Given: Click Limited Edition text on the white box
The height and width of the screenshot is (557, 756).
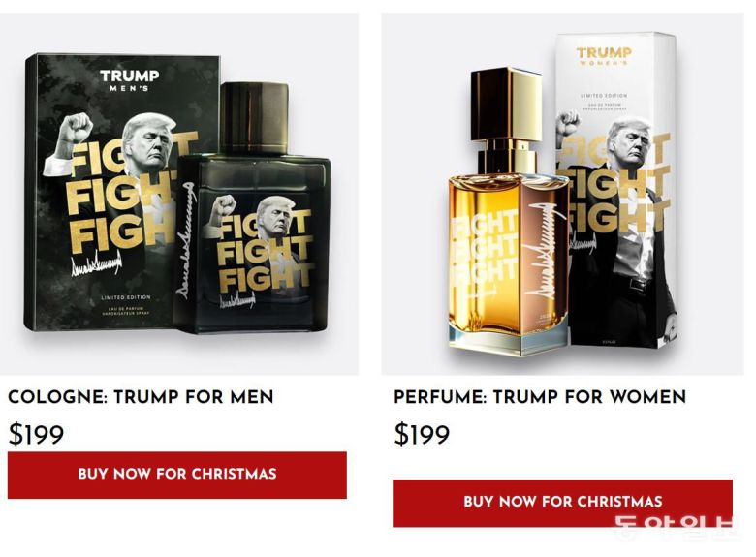Looking at the screenshot, I should point(604,96).
